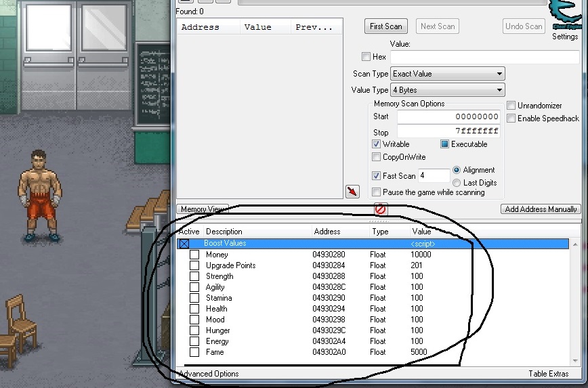Click the Energy address 049302A4
Screen dimensions: 588x388
click(x=329, y=341)
